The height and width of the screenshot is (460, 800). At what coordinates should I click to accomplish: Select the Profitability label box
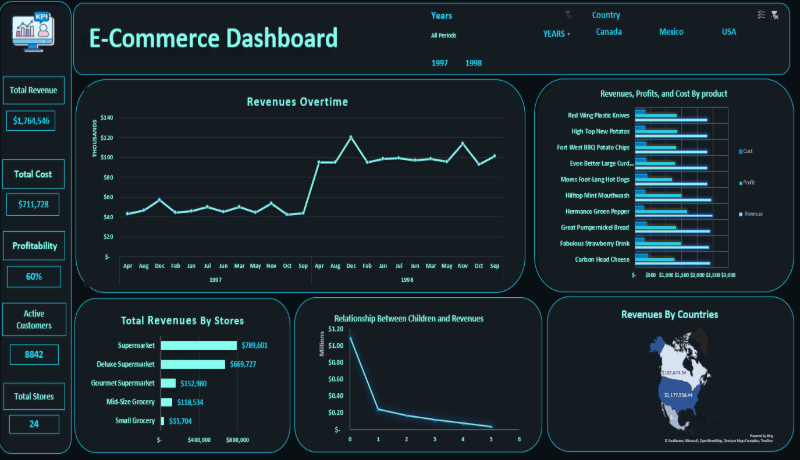[x=34, y=246]
